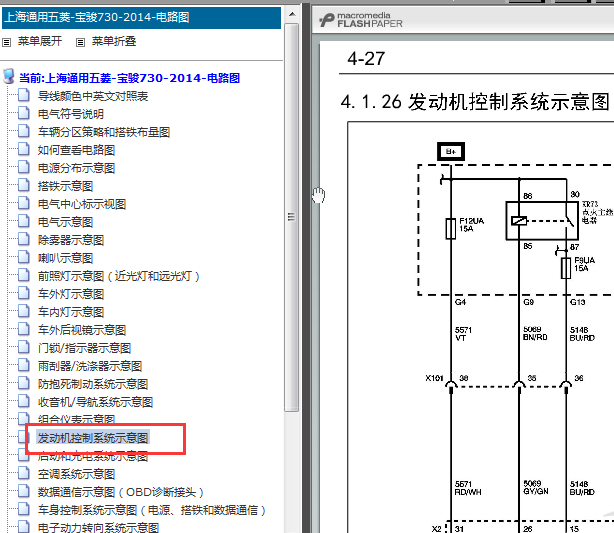Click the F9UA 15A fuse label
The width and height of the screenshot is (614, 533).
pyautogui.click(x=584, y=264)
